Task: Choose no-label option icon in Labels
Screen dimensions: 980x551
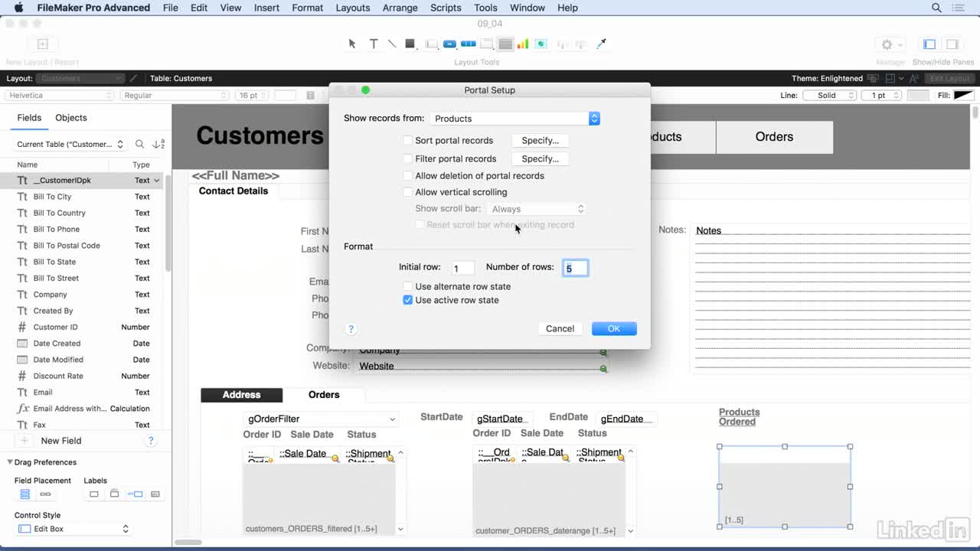Action: [x=94, y=494]
